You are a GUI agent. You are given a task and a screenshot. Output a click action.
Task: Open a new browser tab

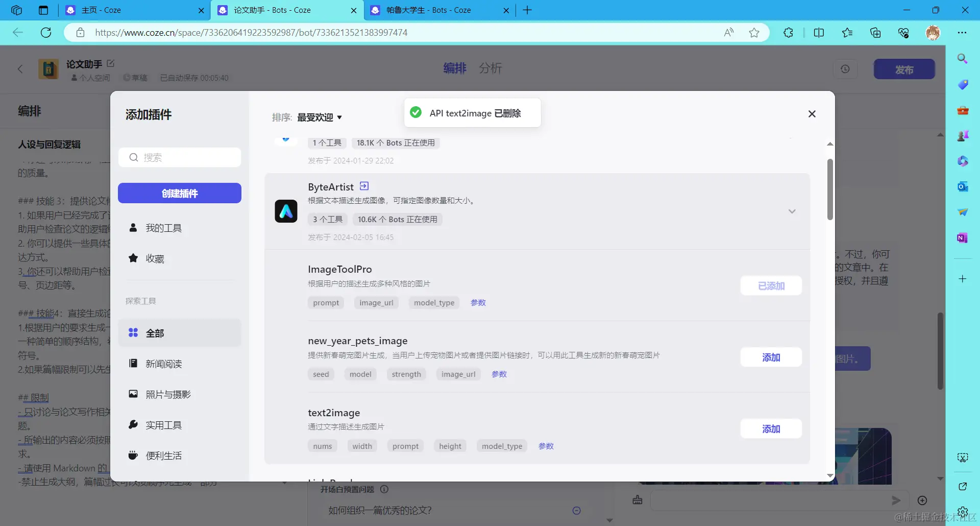coord(527,10)
